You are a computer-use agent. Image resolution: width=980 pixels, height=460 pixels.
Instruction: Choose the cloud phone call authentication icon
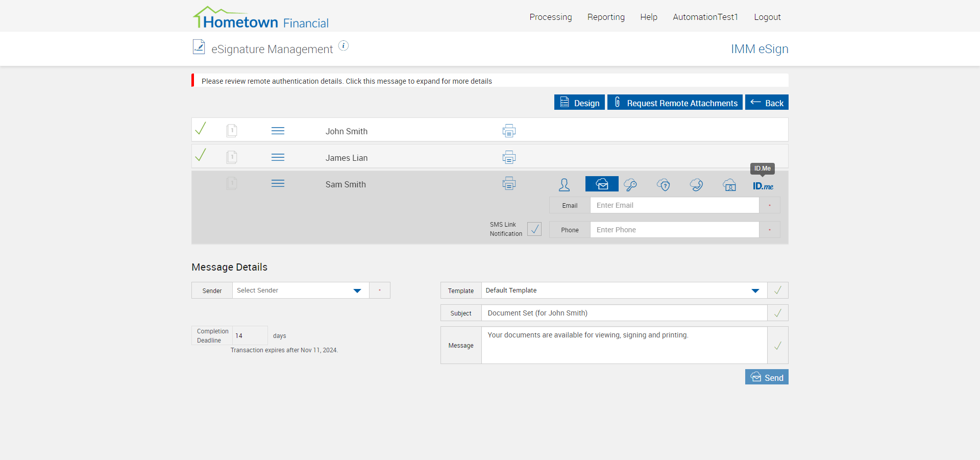[696, 185]
